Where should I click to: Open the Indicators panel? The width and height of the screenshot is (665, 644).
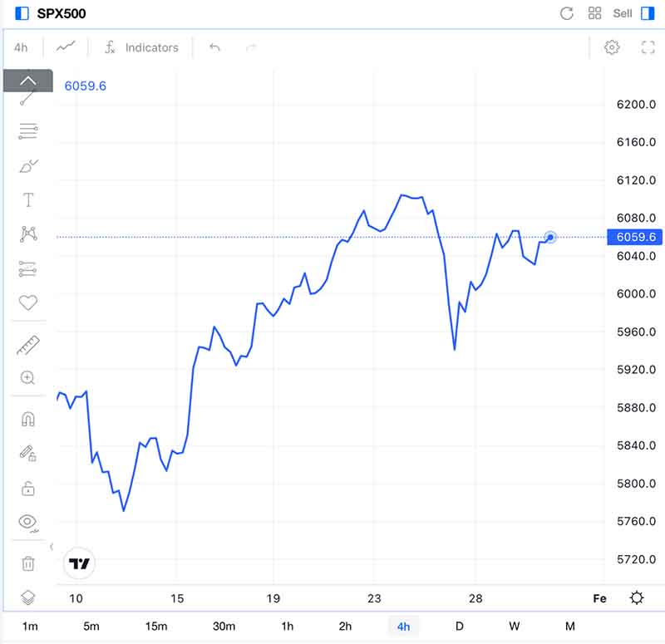point(141,47)
